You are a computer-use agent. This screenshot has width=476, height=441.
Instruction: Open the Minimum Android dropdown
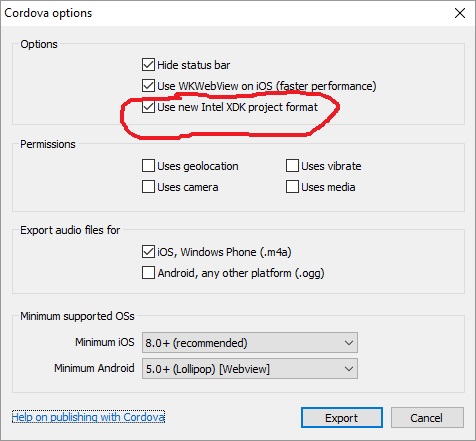tap(250, 369)
